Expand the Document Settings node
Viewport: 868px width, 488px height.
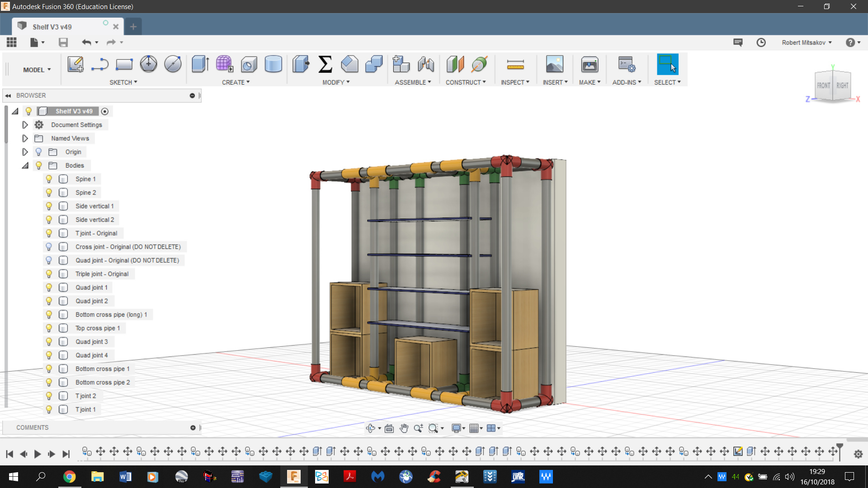(25, 125)
